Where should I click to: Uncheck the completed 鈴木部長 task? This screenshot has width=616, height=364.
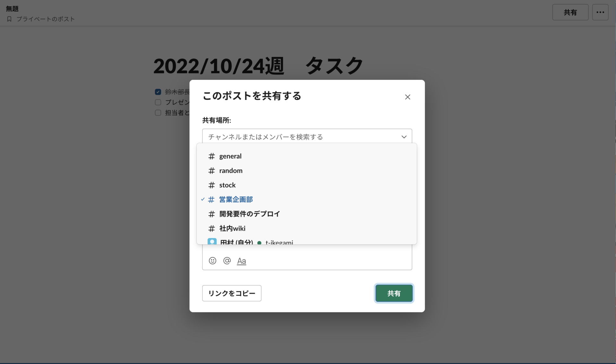pyautogui.click(x=158, y=92)
